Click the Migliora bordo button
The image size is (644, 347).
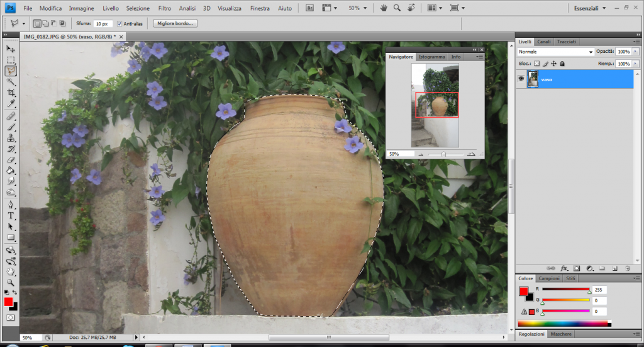(x=176, y=23)
